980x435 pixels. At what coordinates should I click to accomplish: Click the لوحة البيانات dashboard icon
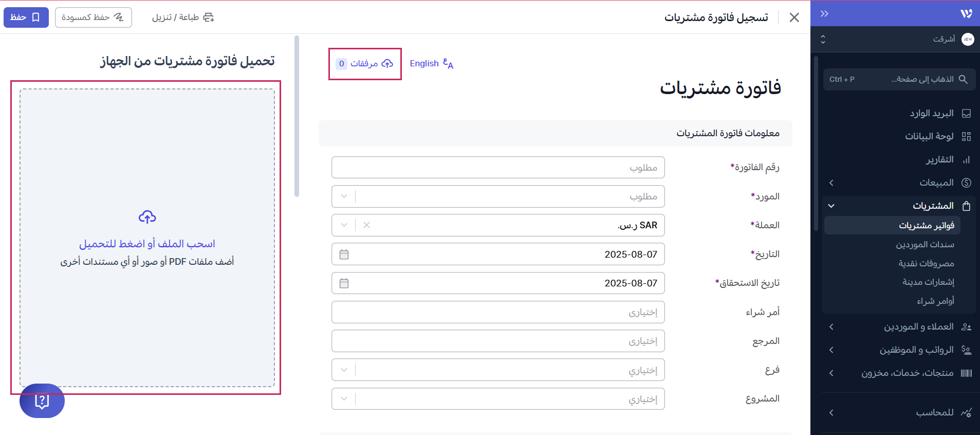coord(966,137)
